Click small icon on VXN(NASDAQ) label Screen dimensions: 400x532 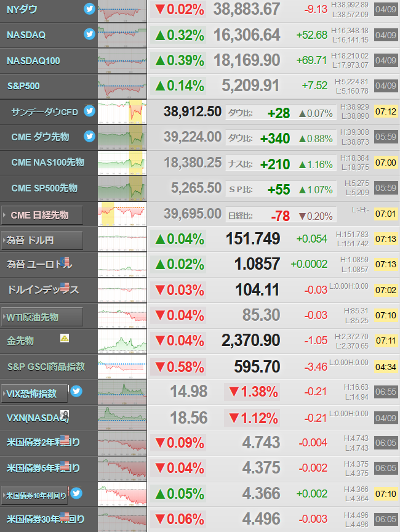(65, 414)
